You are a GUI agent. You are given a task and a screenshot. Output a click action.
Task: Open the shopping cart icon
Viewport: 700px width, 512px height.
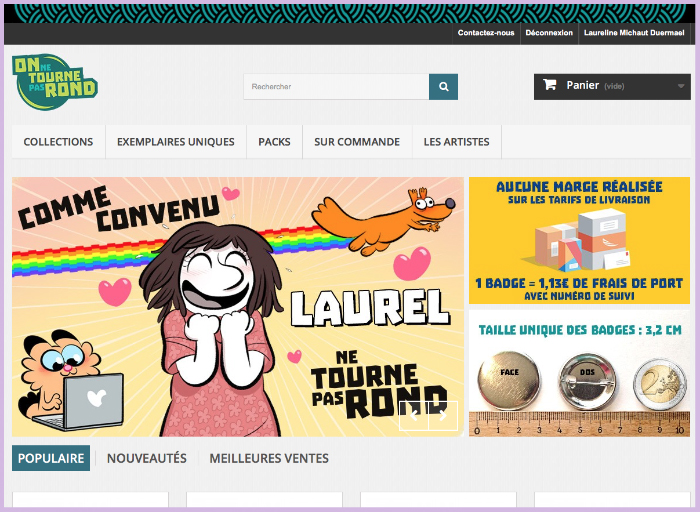click(550, 85)
